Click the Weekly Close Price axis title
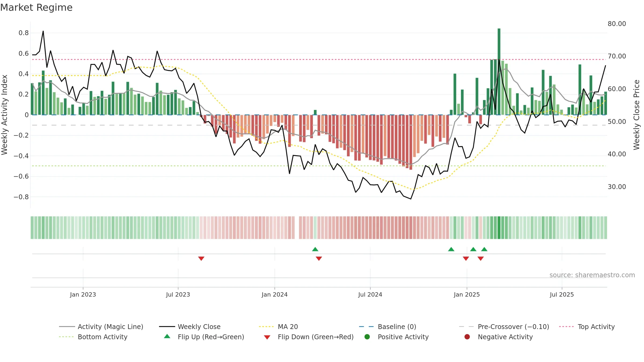644x362 pixels. [636, 115]
